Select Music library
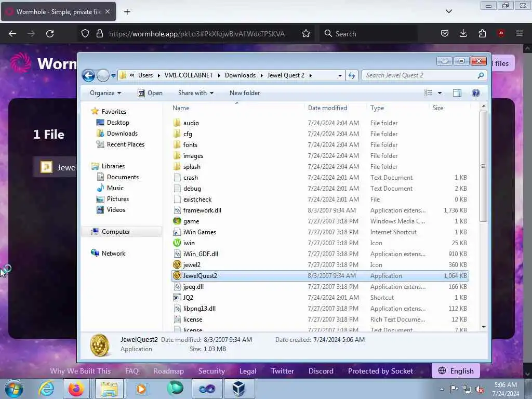532x399 pixels. pos(110,188)
